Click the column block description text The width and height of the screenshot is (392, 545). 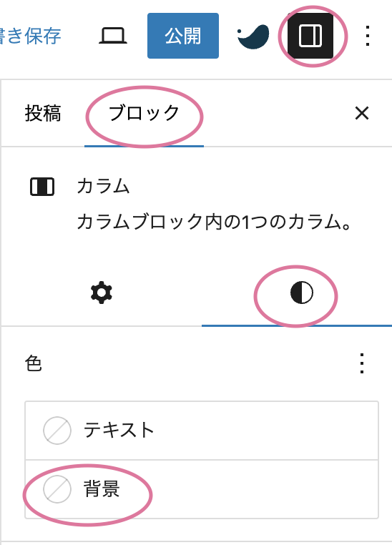pos(214,222)
